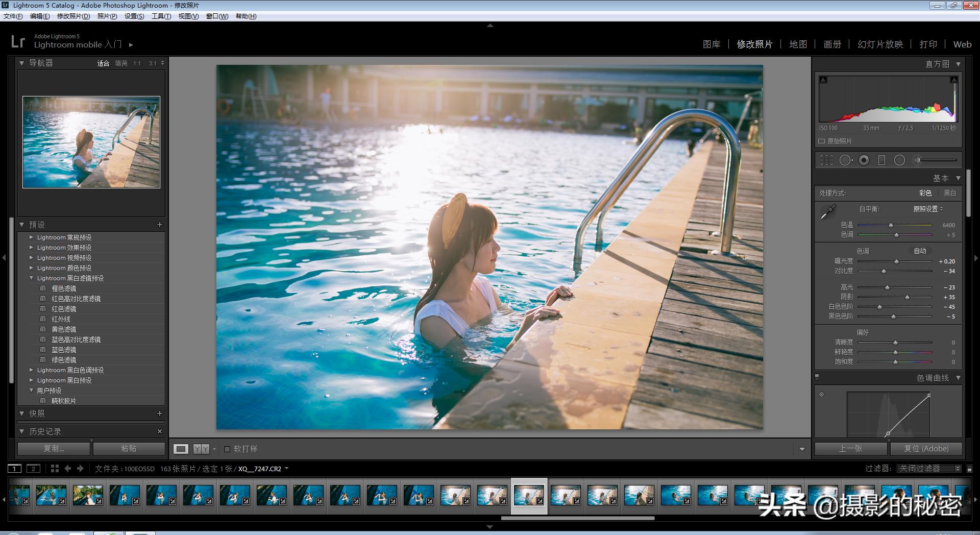This screenshot has height=535, width=980.
Task: Switch processing mode to 黑白
Action: click(x=949, y=193)
